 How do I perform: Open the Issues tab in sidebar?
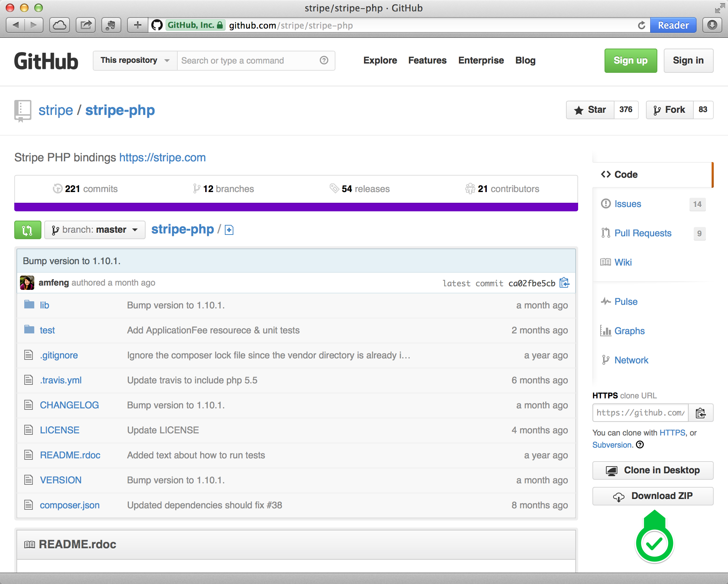(x=627, y=204)
